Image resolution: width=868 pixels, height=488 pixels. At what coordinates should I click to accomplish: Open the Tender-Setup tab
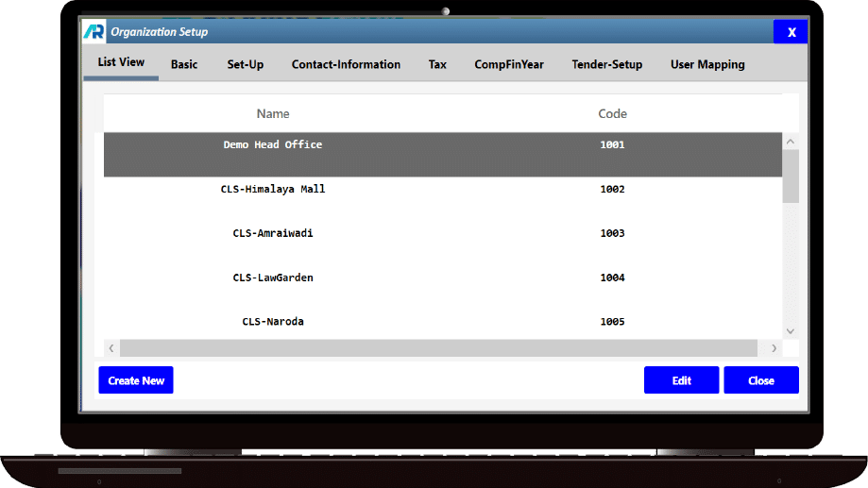pyautogui.click(x=606, y=64)
